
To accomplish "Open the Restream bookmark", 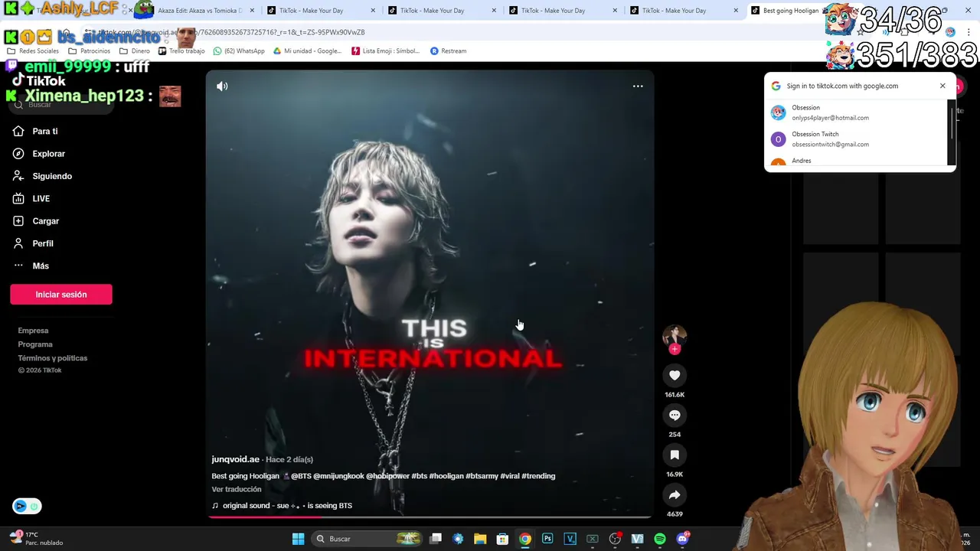I will [x=449, y=51].
